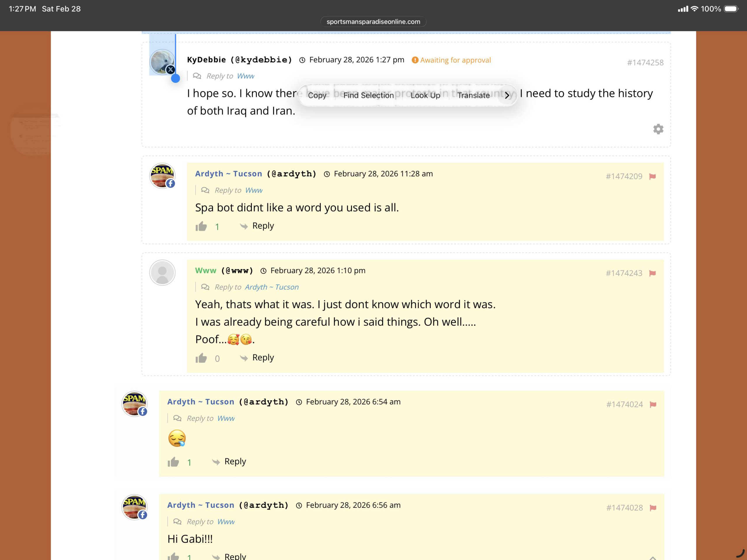Click the reply bubble icon in KyDebbie's post
This screenshot has height=560, width=747.
[x=197, y=76]
